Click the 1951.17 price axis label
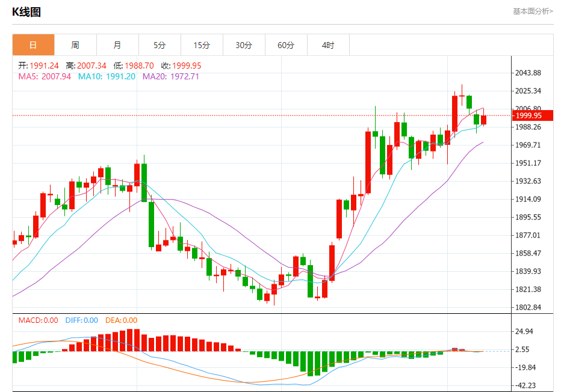This screenshot has height=392, width=564. [528, 163]
